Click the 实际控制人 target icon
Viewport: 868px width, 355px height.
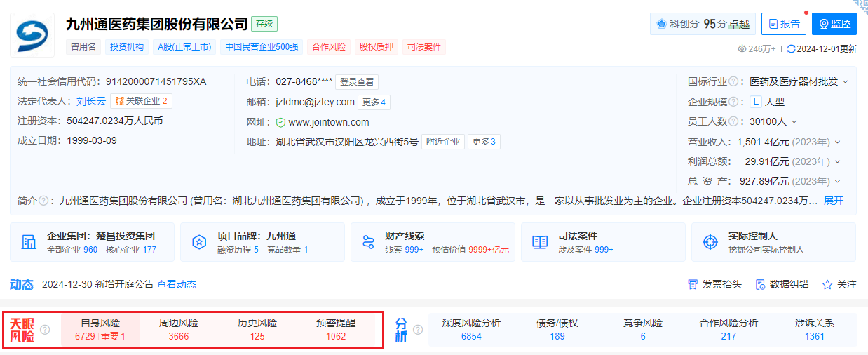click(x=710, y=242)
